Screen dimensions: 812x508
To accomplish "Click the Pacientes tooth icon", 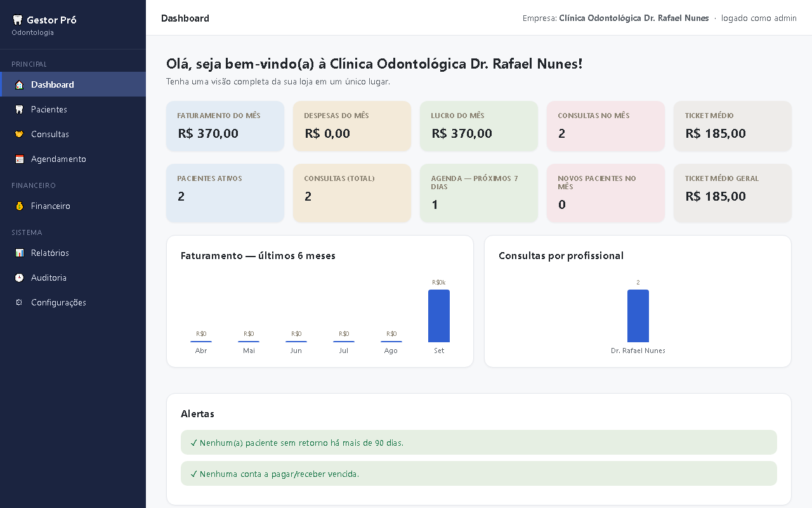I will [x=19, y=109].
